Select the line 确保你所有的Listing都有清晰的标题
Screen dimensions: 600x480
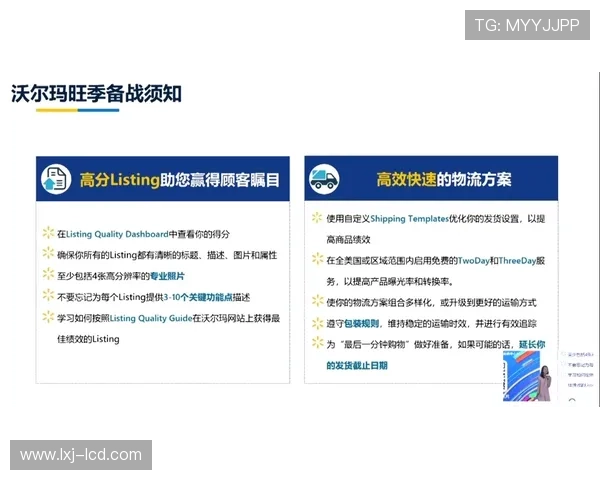pos(167,255)
